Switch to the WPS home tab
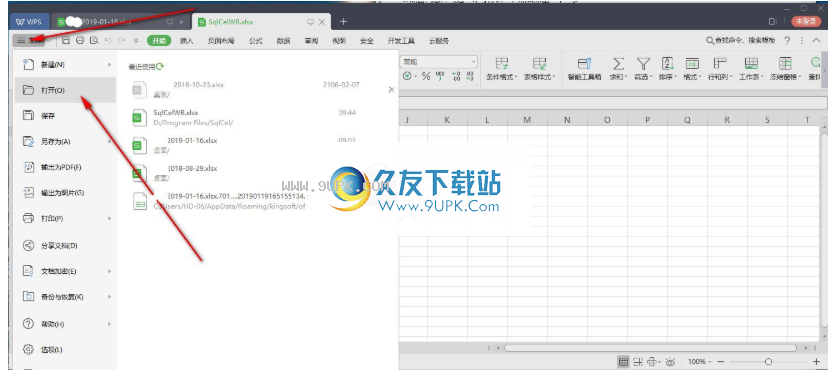 [x=29, y=22]
